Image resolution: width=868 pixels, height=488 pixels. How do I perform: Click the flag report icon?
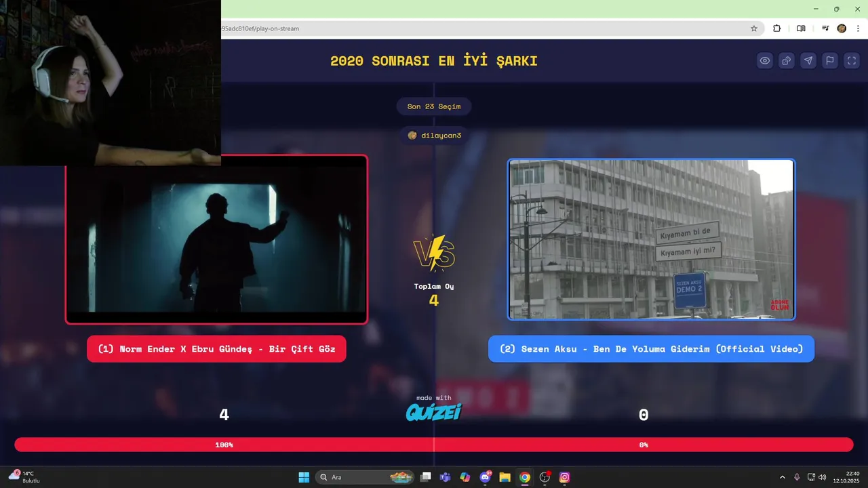coord(830,60)
